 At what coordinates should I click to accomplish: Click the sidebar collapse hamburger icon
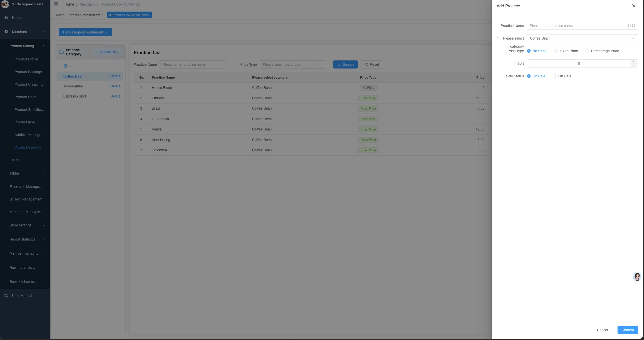click(56, 4)
